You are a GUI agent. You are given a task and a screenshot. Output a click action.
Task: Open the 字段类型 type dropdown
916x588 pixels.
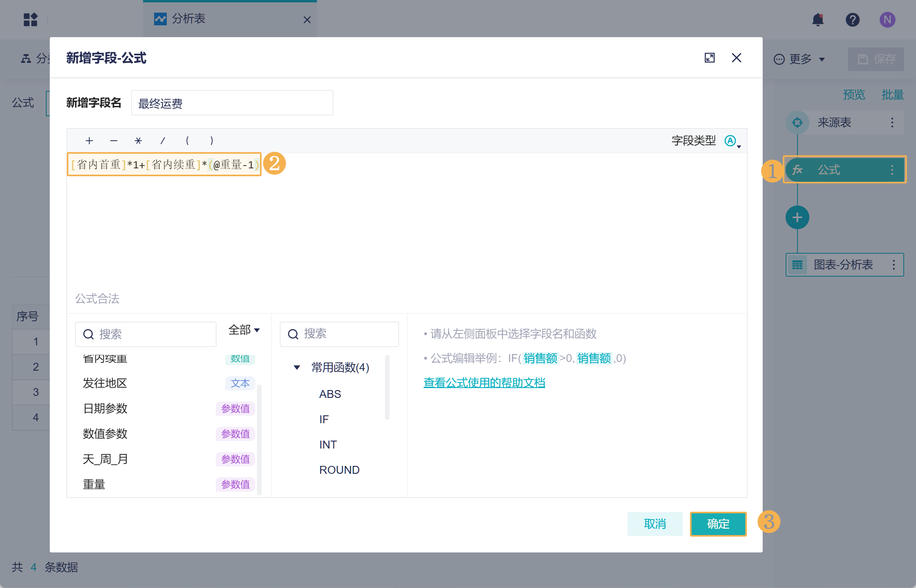(x=732, y=141)
